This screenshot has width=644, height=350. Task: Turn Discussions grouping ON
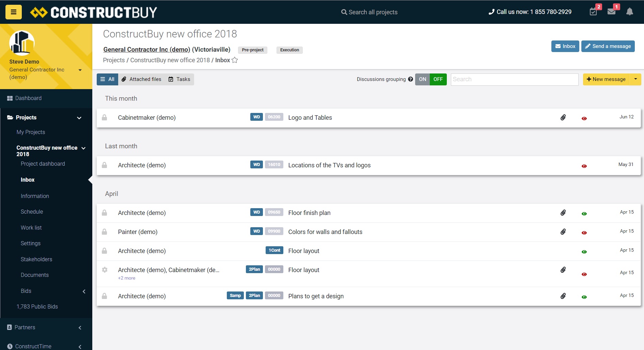point(422,79)
